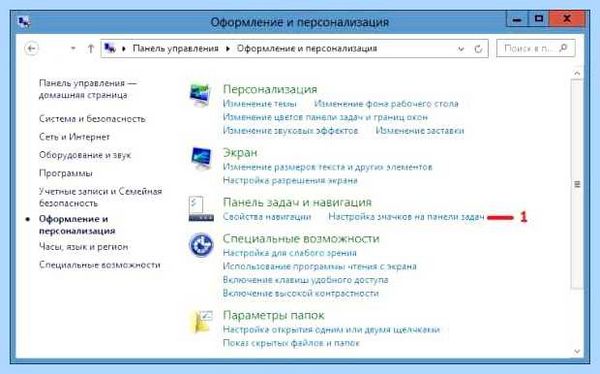Click Изменение заставки link

click(420, 131)
